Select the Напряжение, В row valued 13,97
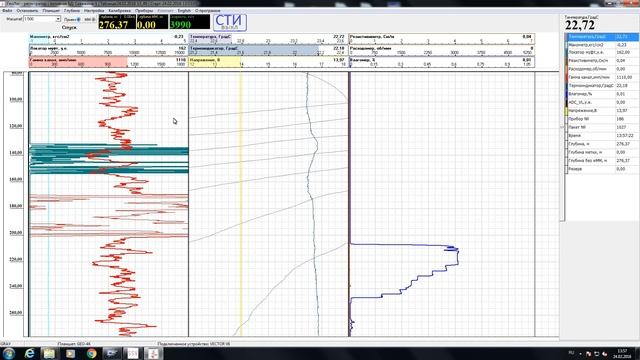 tap(602, 111)
